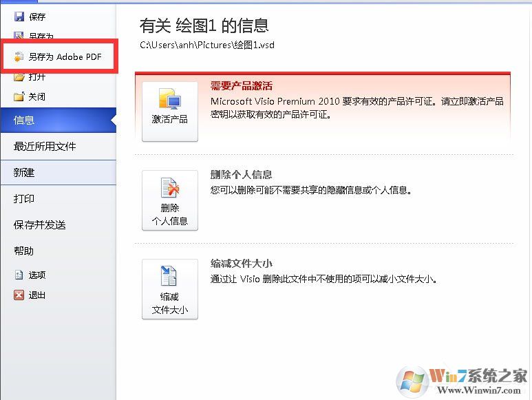Open 最近所用文件 tab

58,146
